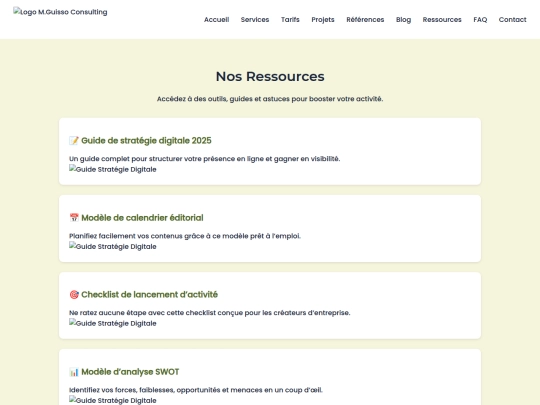Select heading Checklist de lancement d'activité
This screenshot has width=540, height=405.
[149, 294]
